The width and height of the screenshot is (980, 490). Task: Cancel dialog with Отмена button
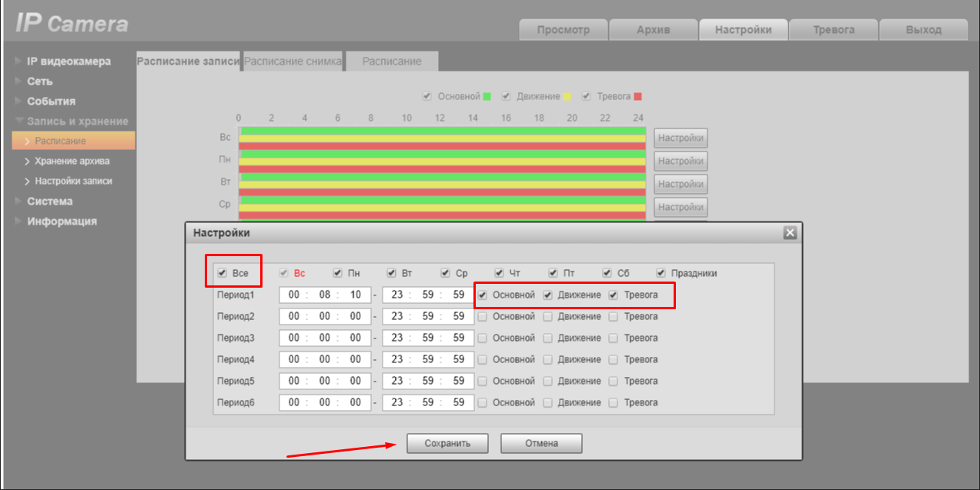click(541, 443)
